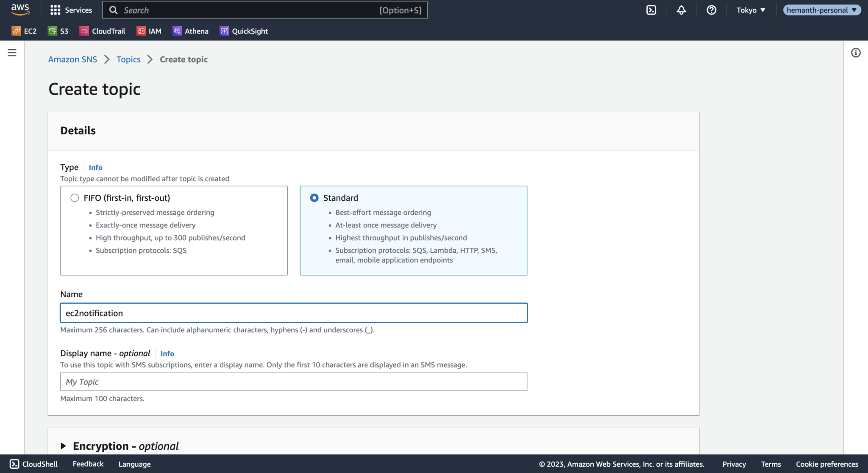Open the Feedback link

88,464
